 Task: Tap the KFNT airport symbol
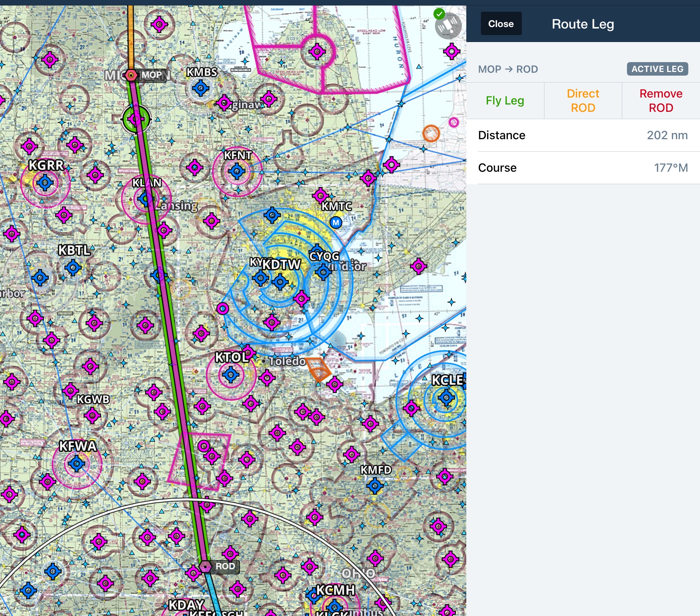tap(237, 171)
